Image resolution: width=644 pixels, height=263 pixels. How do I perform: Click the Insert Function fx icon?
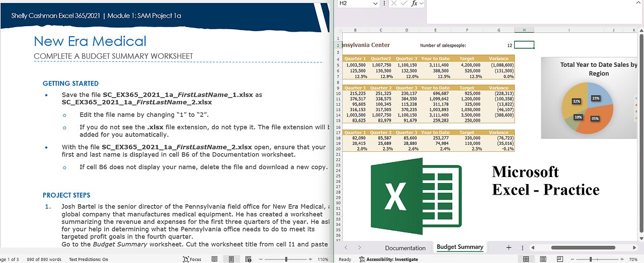[414, 4]
